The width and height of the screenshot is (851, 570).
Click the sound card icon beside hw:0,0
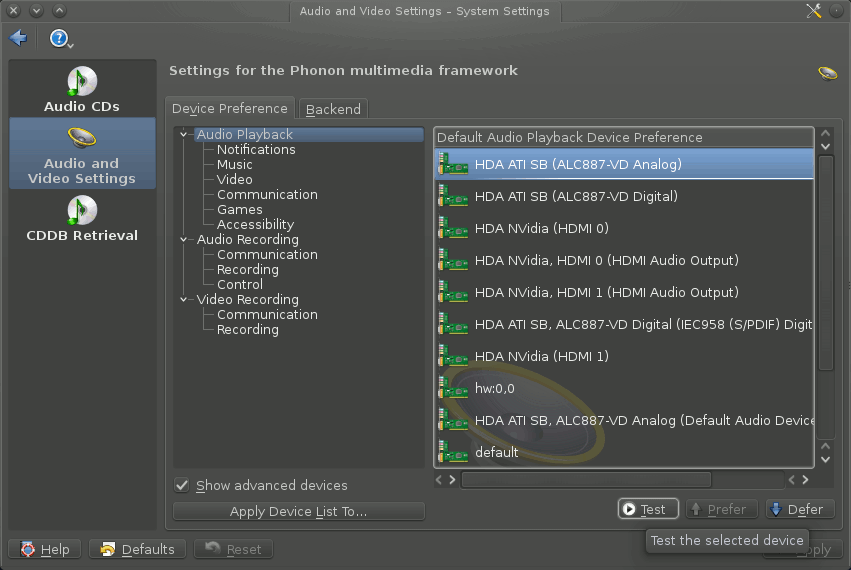[x=453, y=388]
